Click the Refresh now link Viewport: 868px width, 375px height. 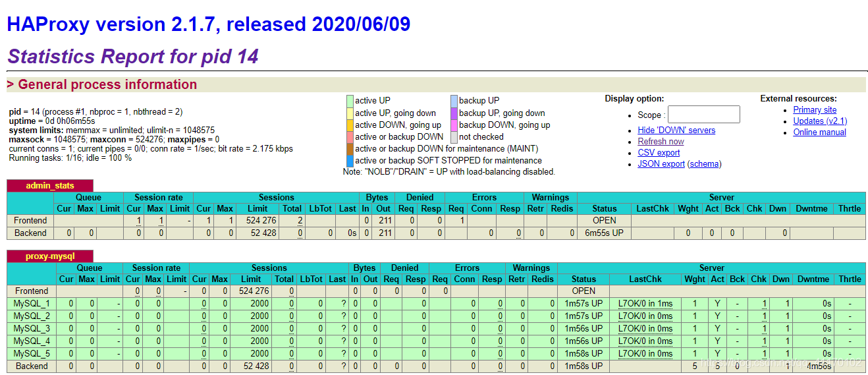click(661, 141)
